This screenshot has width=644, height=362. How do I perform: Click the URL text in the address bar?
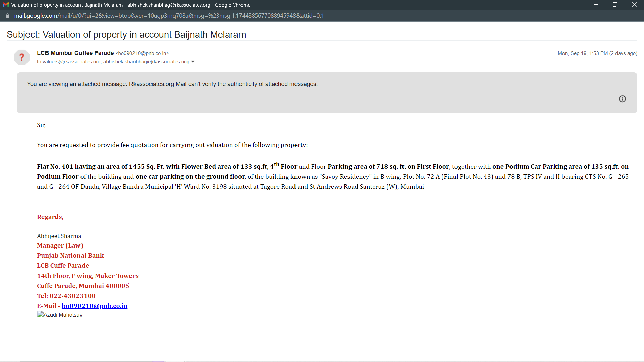(169, 16)
